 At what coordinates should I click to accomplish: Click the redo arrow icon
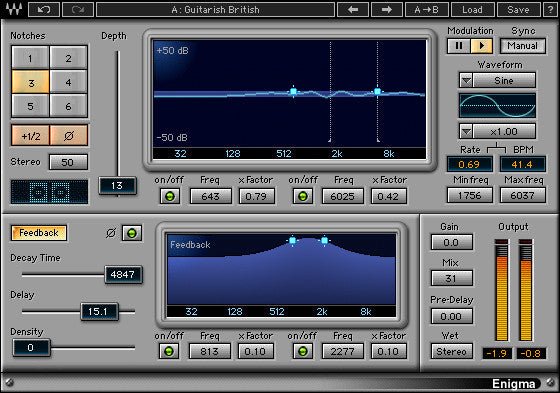coord(78,10)
